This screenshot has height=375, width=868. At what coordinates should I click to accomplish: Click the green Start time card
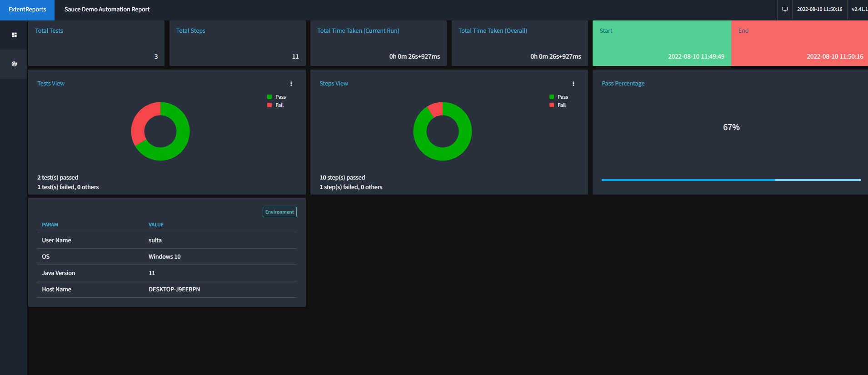click(x=662, y=43)
